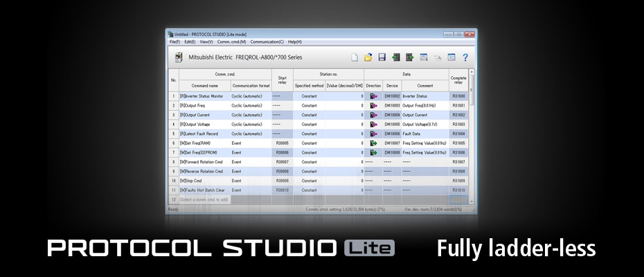Click the 'Complete relay' column header
The width and height of the screenshot is (644, 277).
458,80
